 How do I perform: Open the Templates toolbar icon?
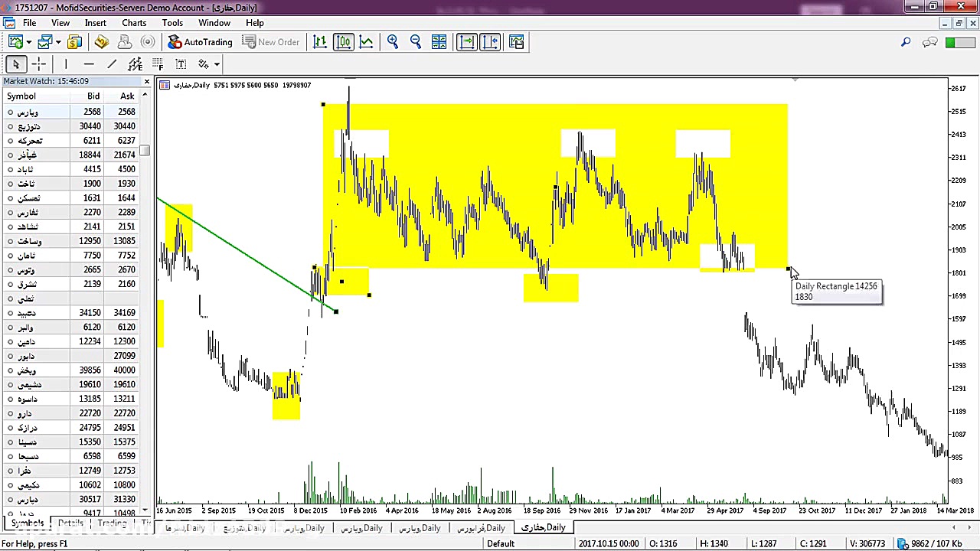click(516, 42)
